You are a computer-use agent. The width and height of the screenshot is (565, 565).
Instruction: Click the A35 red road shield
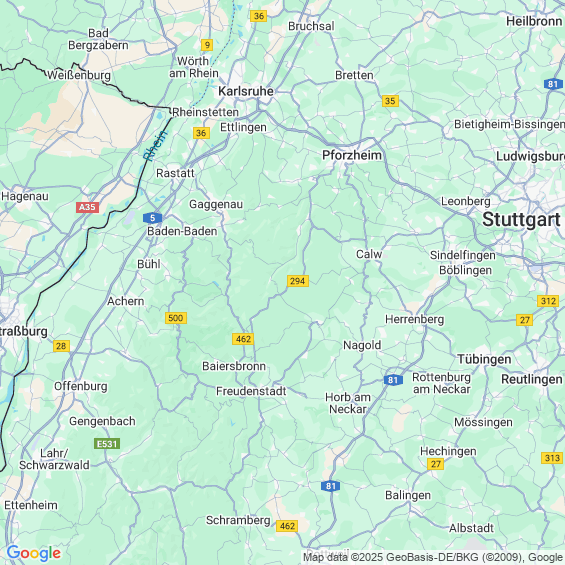[x=87, y=207]
